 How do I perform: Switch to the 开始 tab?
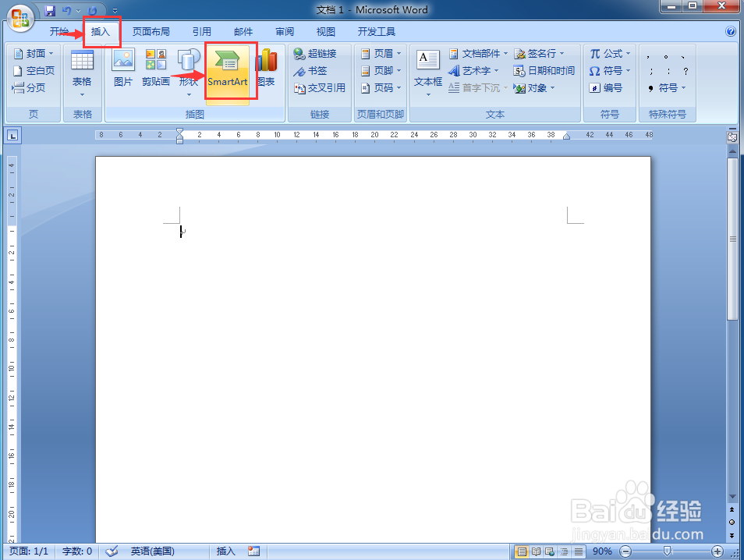coord(59,32)
